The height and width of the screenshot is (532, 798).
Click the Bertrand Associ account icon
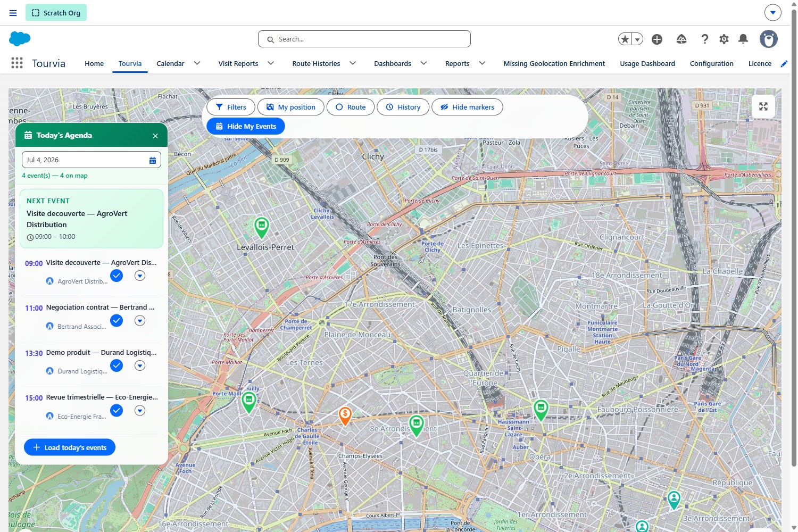pos(50,326)
